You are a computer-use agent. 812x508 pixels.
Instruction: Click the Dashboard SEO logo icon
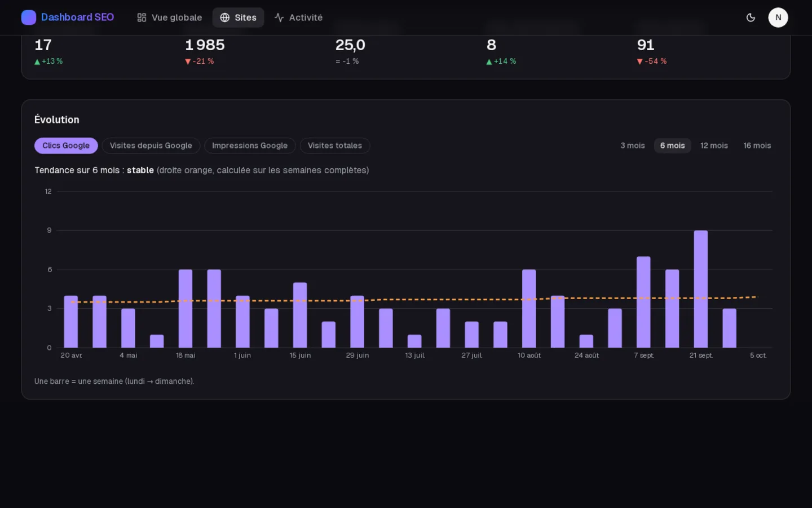click(x=29, y=17)
